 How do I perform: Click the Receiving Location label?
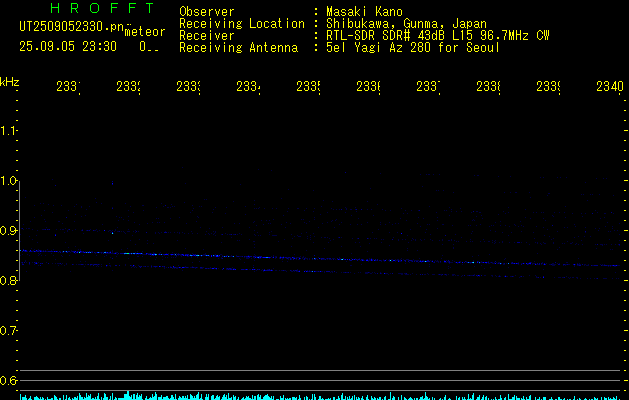242,24
